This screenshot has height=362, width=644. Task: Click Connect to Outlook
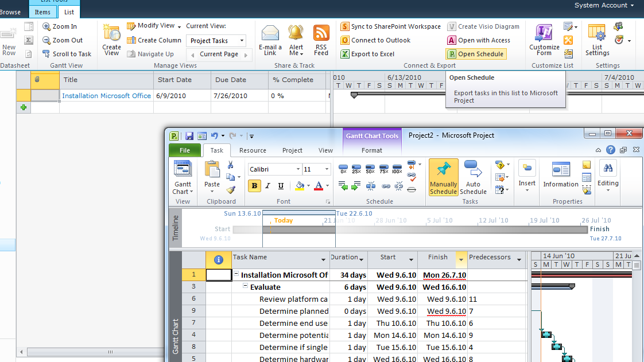(x=375, y=40)
